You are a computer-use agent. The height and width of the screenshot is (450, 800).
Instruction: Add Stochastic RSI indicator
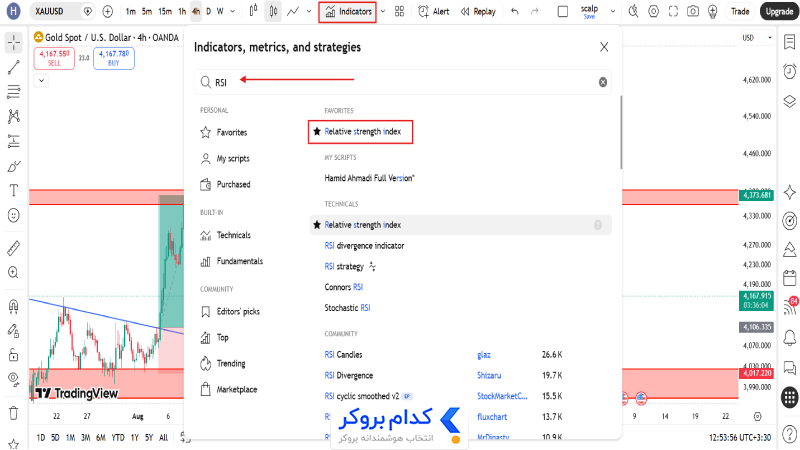point(347,308)
